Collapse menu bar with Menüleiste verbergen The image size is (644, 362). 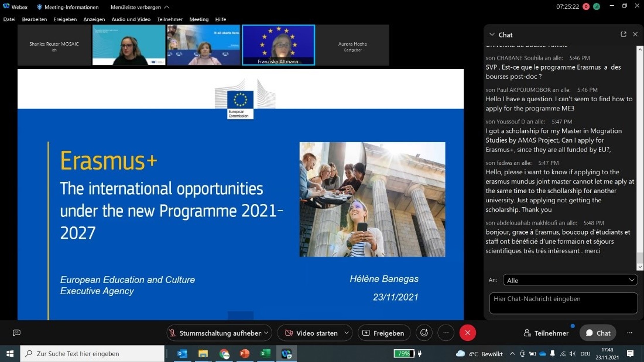click(x=140, y=7)
